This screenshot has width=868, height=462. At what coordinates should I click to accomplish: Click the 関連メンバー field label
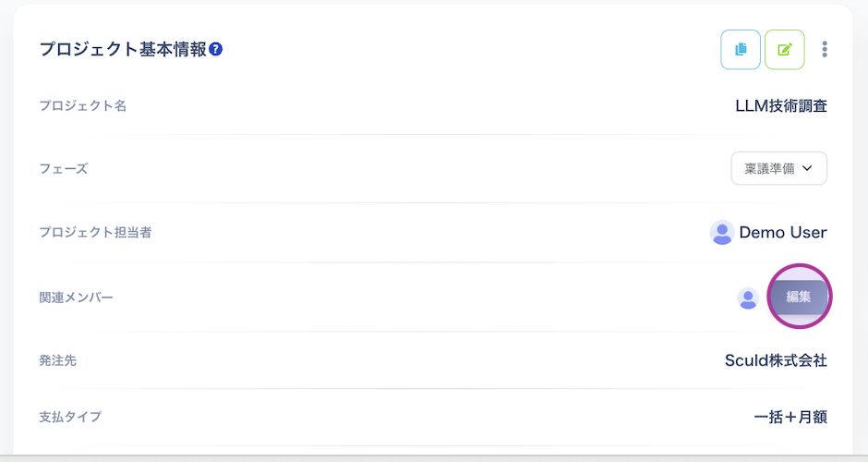(x=76, y=298)
